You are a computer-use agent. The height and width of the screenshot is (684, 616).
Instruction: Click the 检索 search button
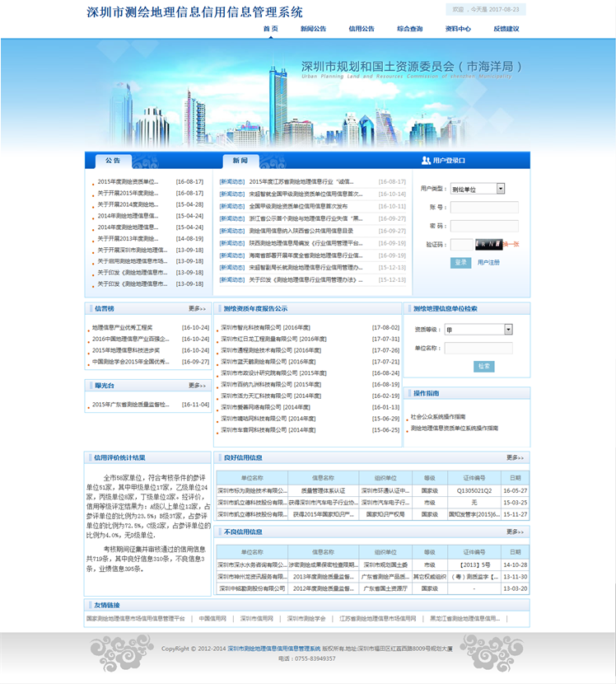point(484,366)
